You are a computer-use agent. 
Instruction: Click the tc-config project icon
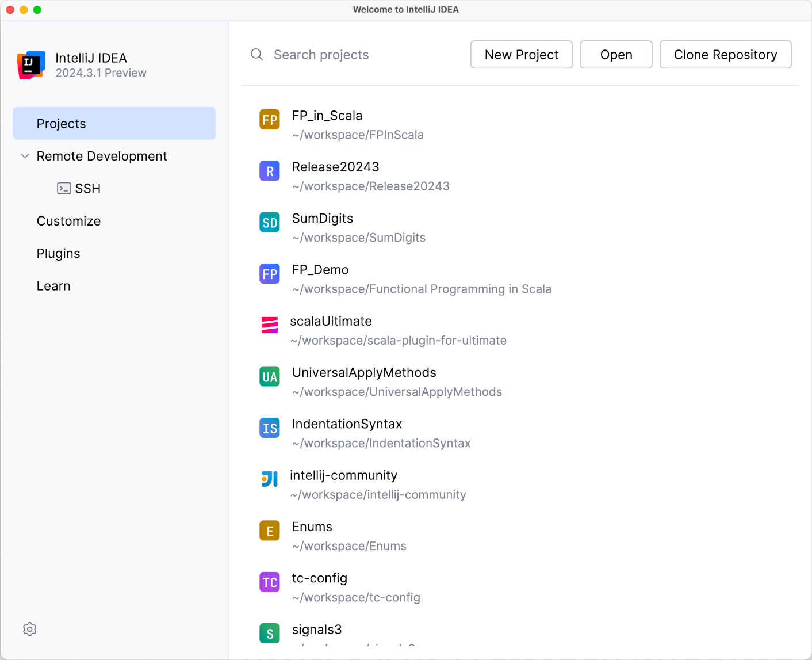point(269,582)
